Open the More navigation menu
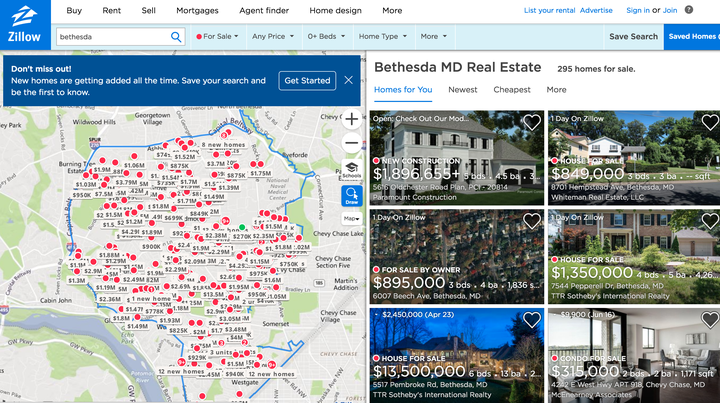The height and width of the screenshot is (403, 720). coord(392,11)
